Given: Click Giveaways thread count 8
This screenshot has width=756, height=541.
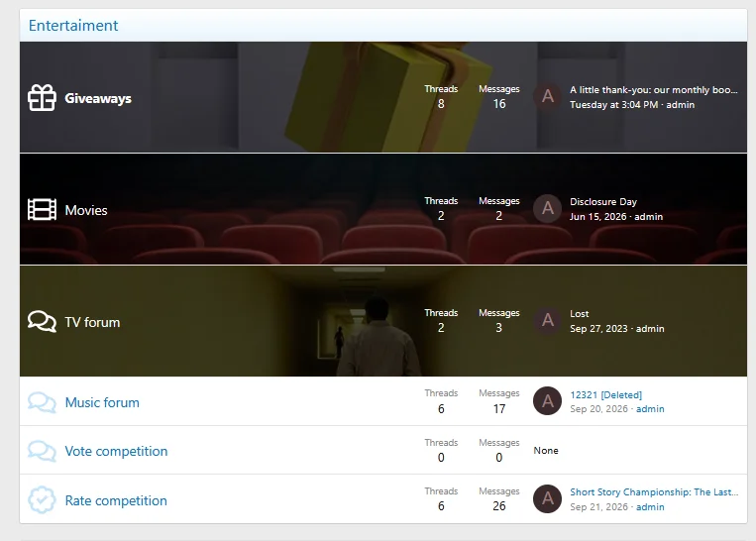Looking at the screenshot, I should [x=441, y=104].
